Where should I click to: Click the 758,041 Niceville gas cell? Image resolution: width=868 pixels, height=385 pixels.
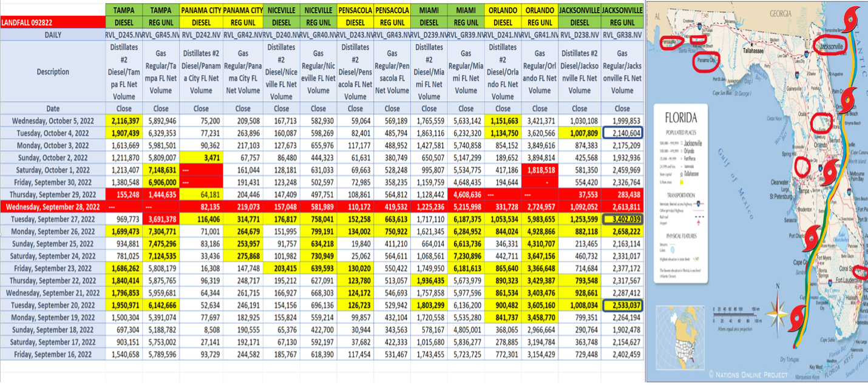point(318,219)
